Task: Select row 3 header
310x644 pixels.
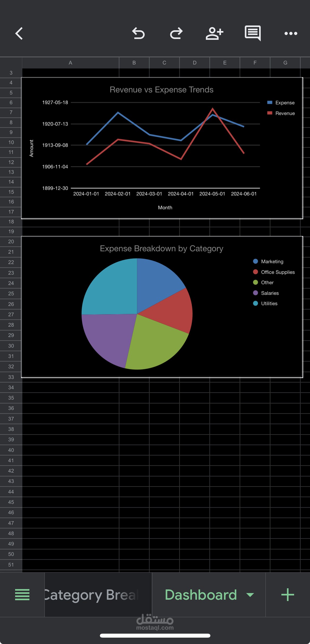Action: pyautogui.click(x=11, y=73)
